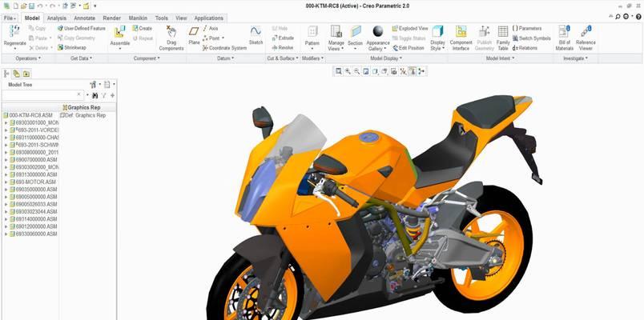Switch to the Applications tab
The width and height of the screenshot is (644, 320).
tap(208, 18)
